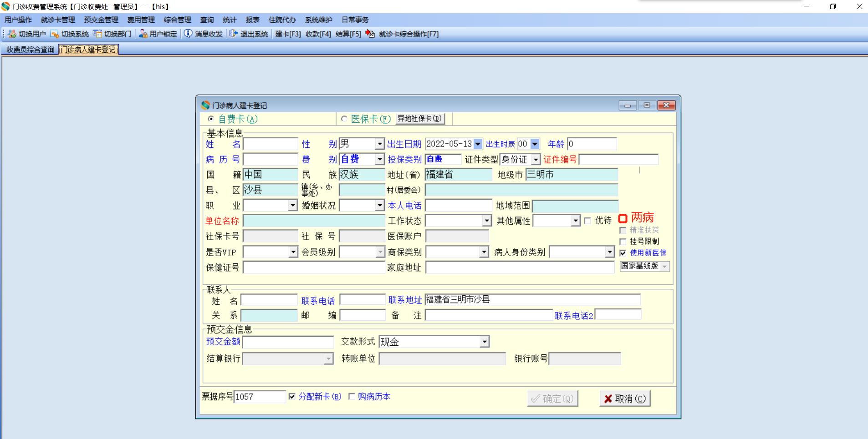The height and width of the screenshot is (439, 868).
Task: Click the 票据序号 input field
Action: click(260, 397)
